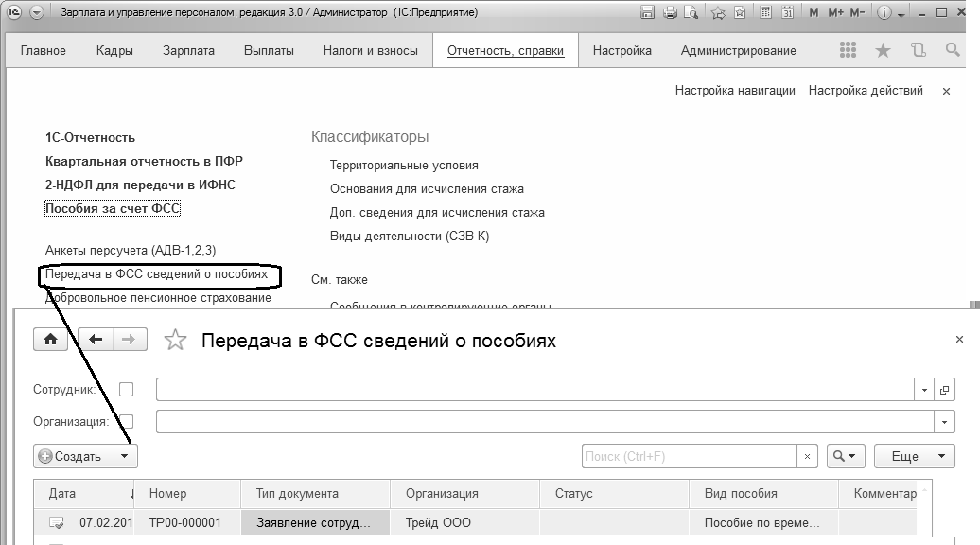
Task: Switch to Администрирование section
Action: pyautogui.click(x=738, y=51)
